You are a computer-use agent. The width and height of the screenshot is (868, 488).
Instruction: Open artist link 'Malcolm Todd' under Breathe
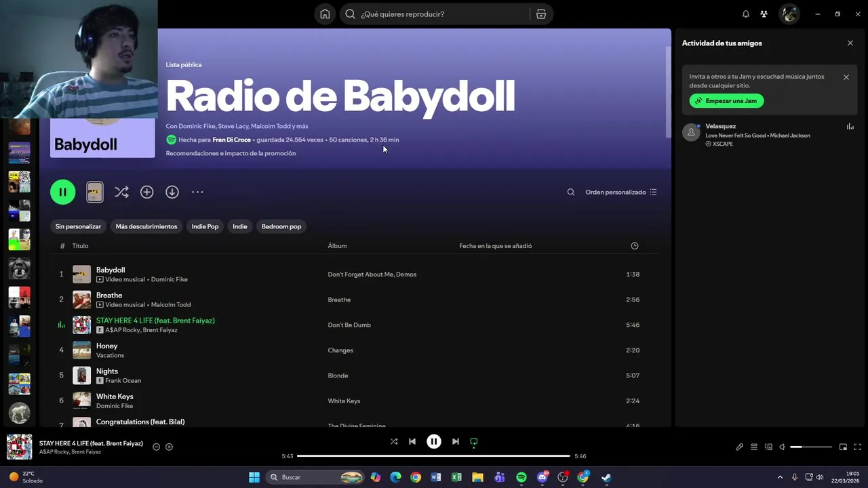coord(171,305)
